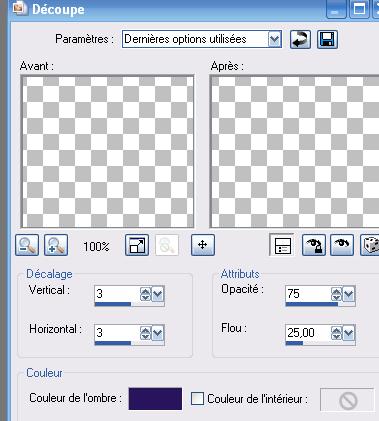Screen dimensions: 379x421
Task: Click the Opacité slider bar
Action: [320, 304]
